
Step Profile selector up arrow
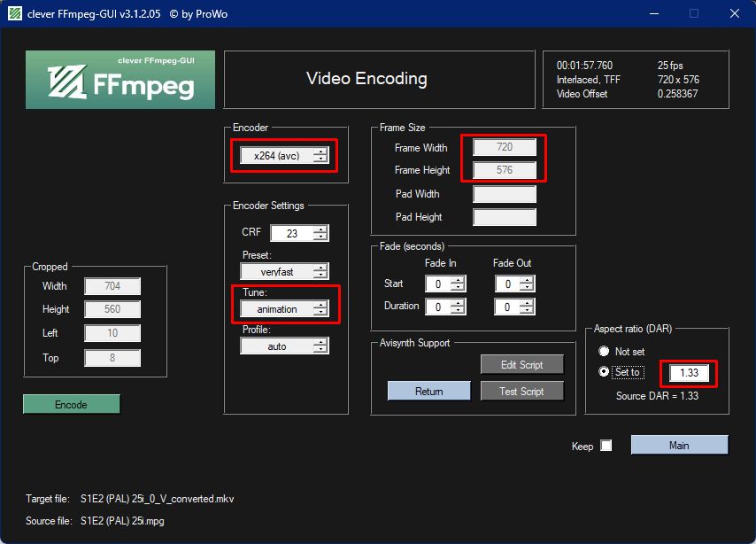click(x=320, y=342)
